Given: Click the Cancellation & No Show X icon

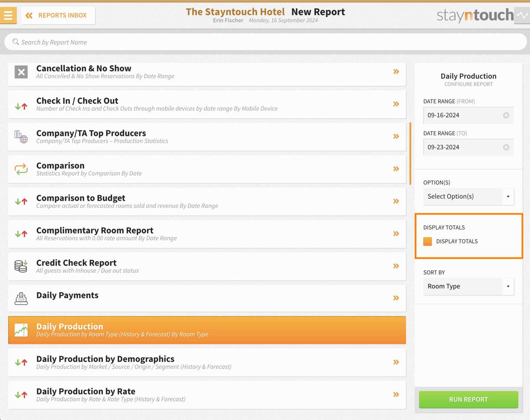Looking at the screenshot, I should [21, 72].
